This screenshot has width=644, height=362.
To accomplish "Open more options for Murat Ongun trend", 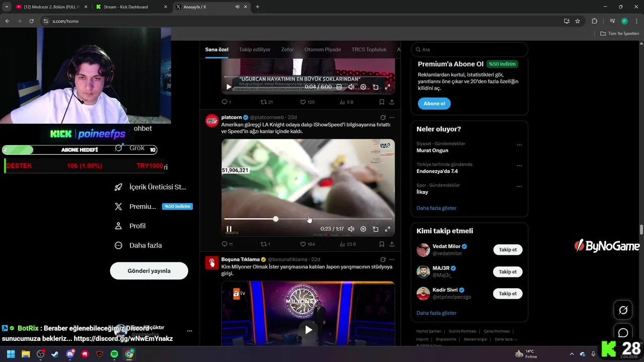I will pyautogui.click(x=519, y=145).
